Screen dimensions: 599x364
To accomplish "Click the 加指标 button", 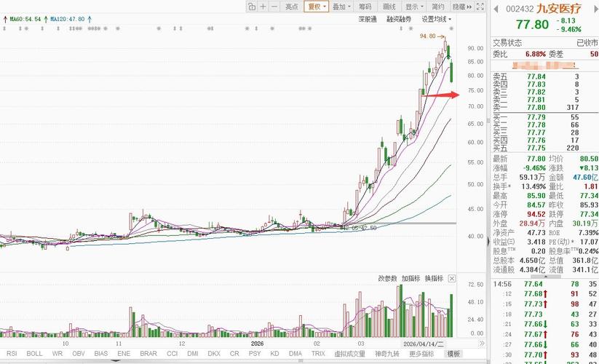I will tap(410, 278).
